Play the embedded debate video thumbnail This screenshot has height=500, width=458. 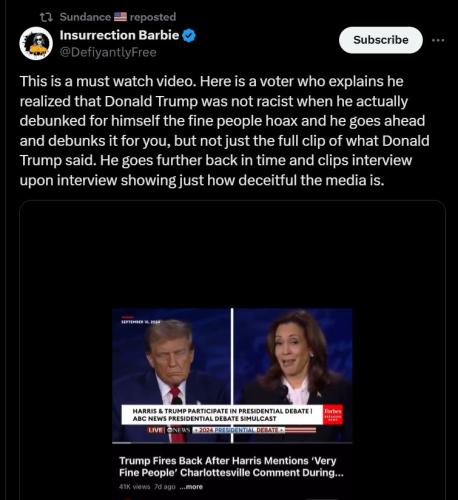click(232, 375)
